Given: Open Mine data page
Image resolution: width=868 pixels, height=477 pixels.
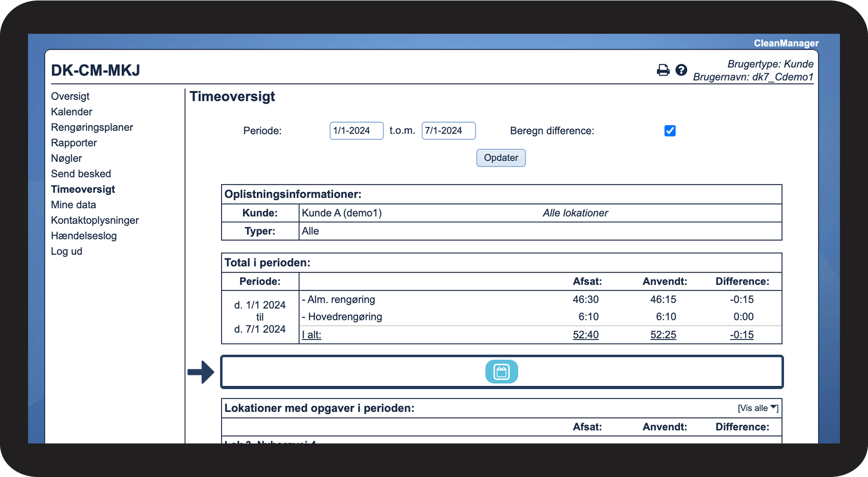Looking at the screenshot, I should pos(74,204).
